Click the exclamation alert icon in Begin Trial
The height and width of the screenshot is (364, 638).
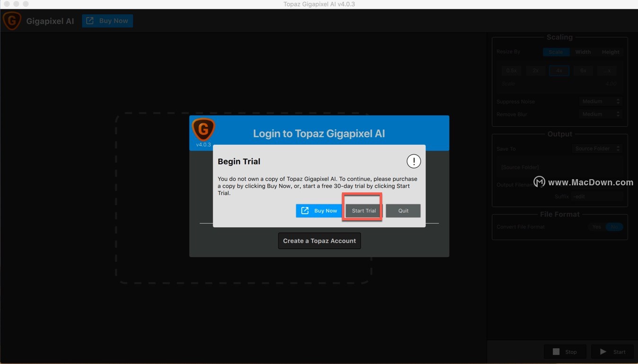click(x=414, y=161)
